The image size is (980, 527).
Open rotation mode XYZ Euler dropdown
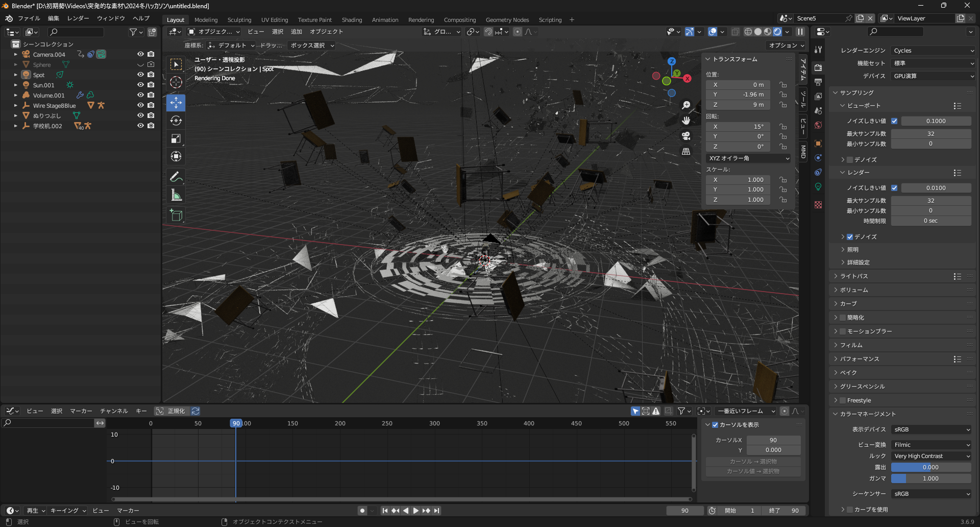pos(749,158)
